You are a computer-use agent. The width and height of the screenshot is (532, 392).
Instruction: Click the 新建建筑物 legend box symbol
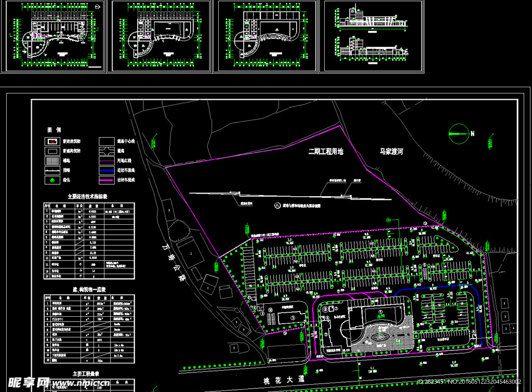point(52,141)
